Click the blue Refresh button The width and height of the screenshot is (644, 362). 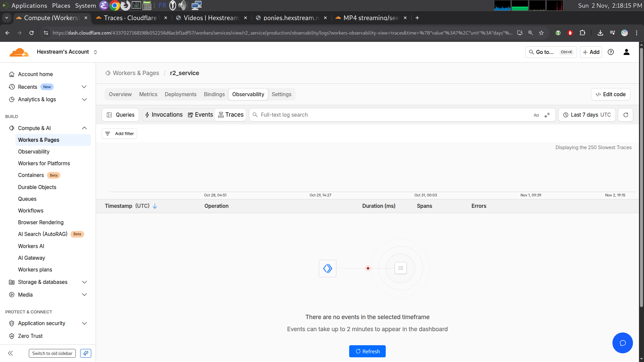point(367,351)
